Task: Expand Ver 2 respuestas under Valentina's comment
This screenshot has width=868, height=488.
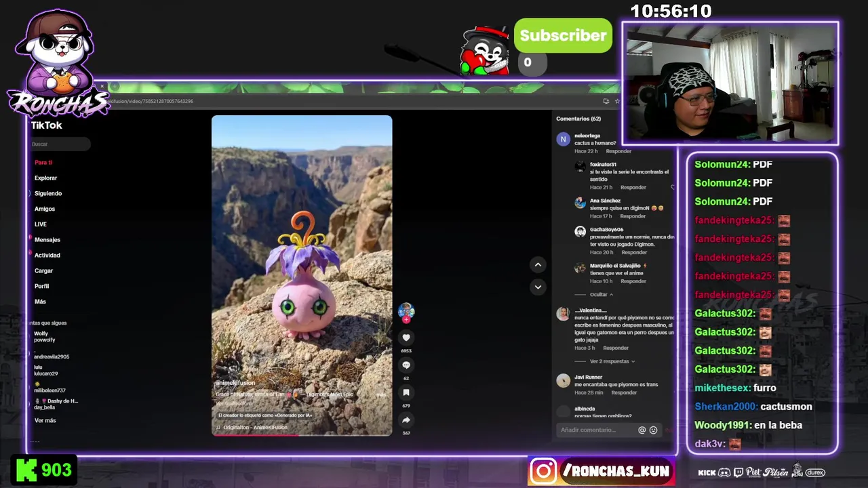Action: (612, 361)
